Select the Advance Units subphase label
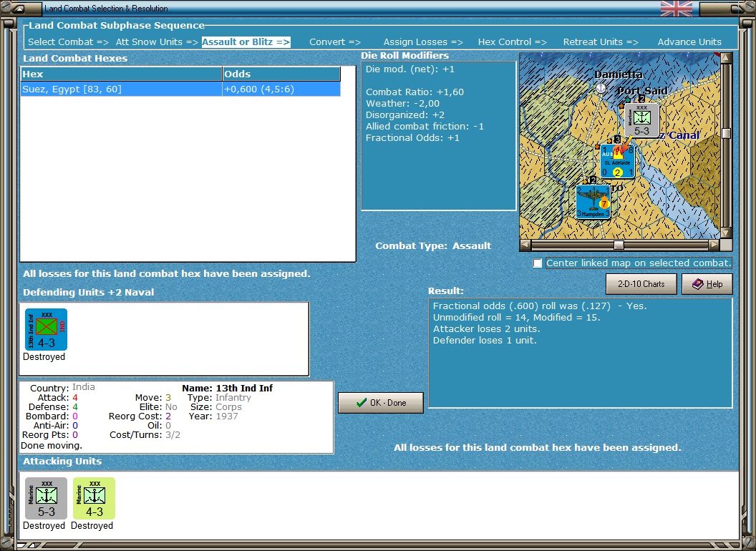Viewport: 756px width, 551px height. click(689, 42)
